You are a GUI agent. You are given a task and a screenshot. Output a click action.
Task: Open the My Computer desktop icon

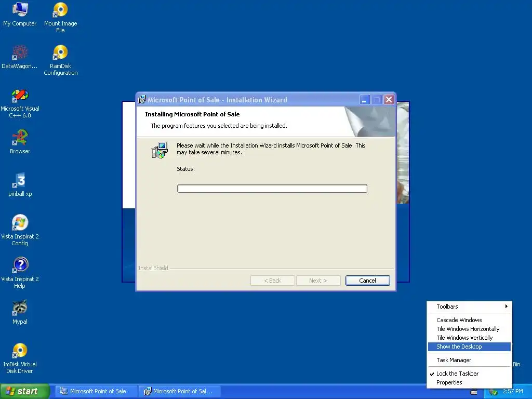click(x=20, y=15)
